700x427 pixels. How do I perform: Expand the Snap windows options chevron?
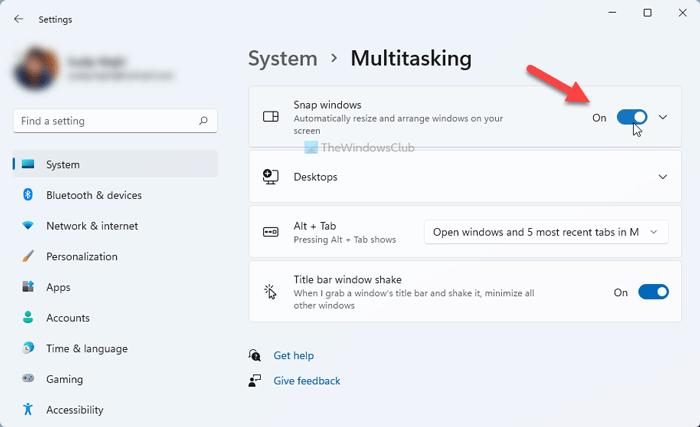[663, 117]
